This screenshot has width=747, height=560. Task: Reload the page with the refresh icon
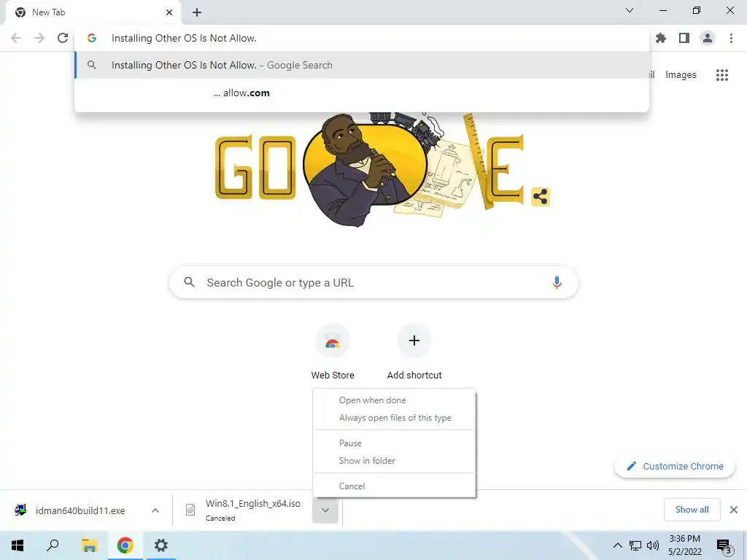[63, 38]
